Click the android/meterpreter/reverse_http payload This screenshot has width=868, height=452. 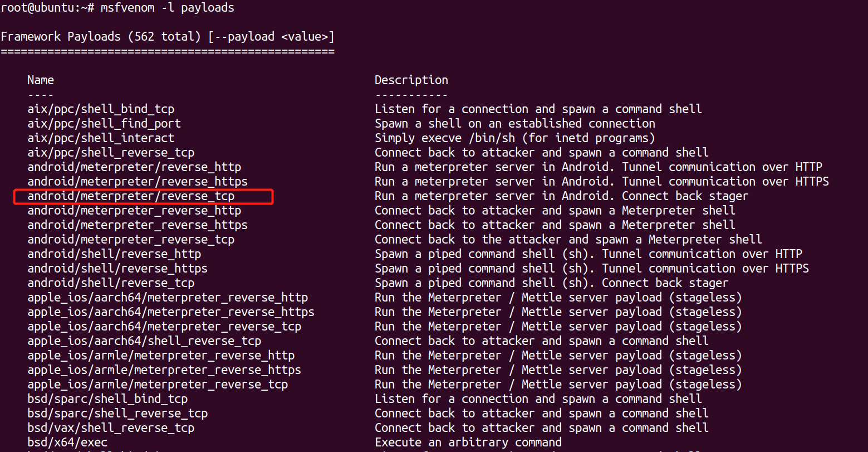(x=134, y=167)
